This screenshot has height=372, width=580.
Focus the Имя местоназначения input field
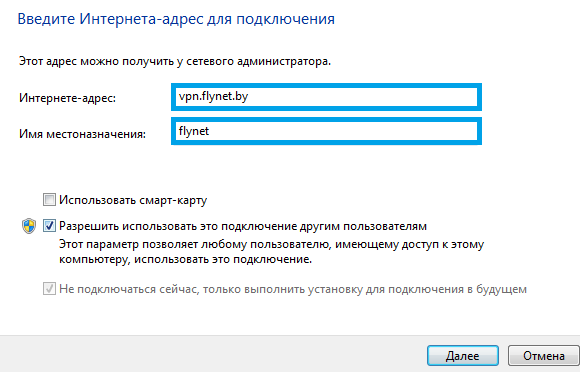tap(326, 131)
